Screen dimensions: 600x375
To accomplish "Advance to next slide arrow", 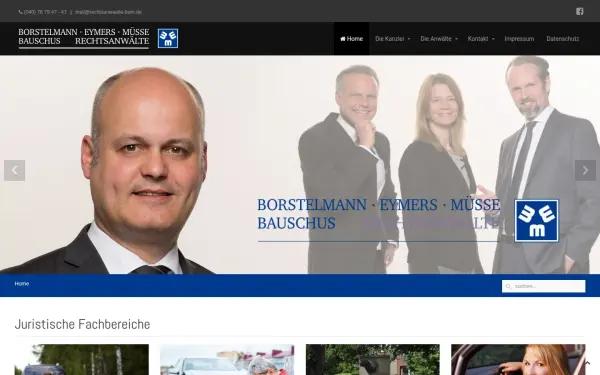I will click(x=585, y=170).
